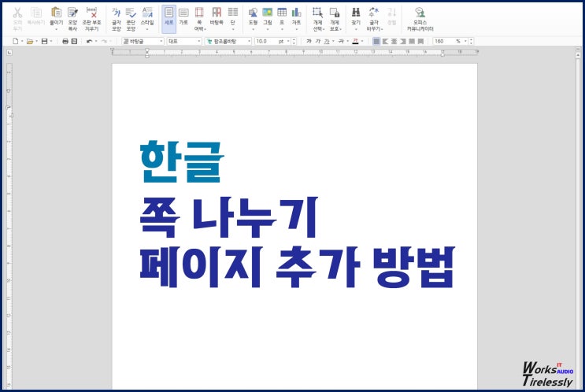Screen dimensions: 585x392
Task: Open paragraph style dropdown showing 바탕글
Action: (143, 41)
